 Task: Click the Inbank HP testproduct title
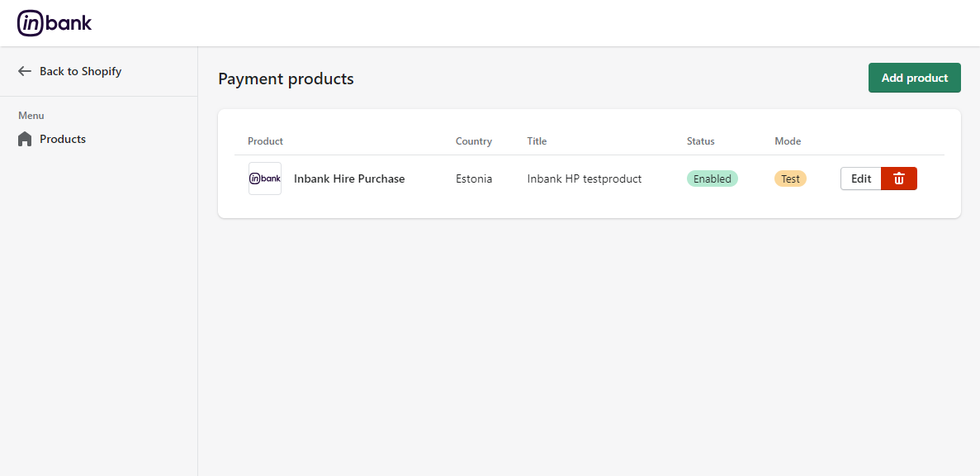tap(584, 178)
